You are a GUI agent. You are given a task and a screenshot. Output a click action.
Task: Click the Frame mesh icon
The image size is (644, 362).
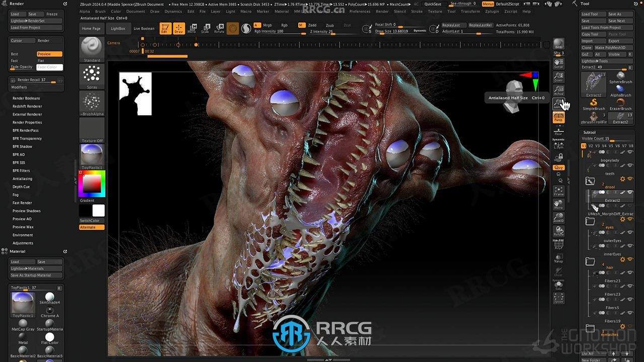(x=558, y=191)
